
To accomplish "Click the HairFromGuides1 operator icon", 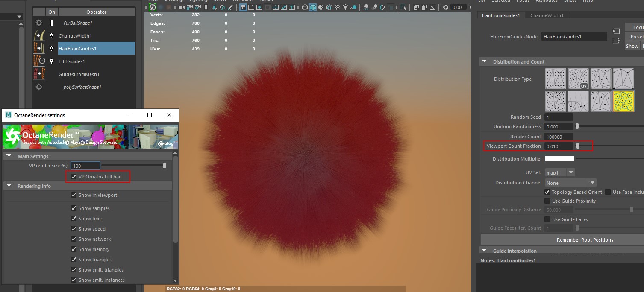I will coord(39,49).
